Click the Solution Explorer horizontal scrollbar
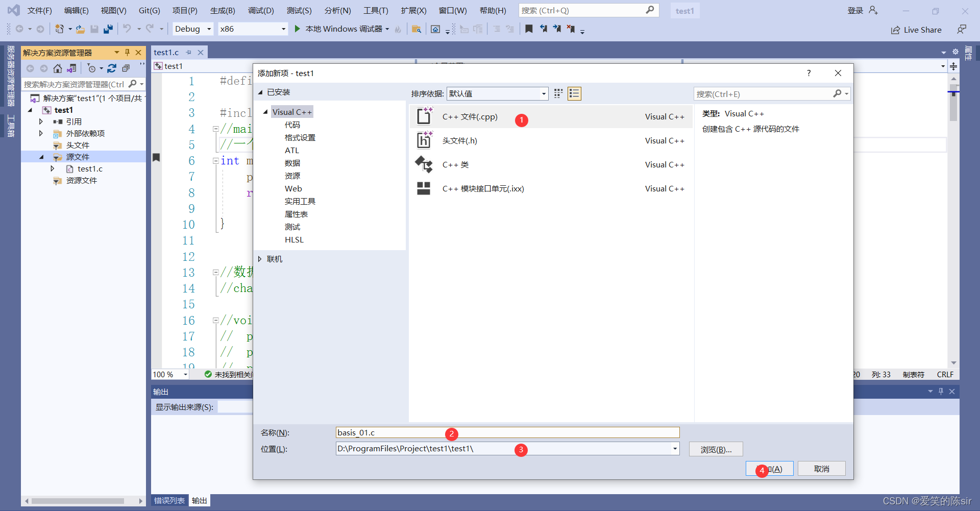 (x=78, y=501)
